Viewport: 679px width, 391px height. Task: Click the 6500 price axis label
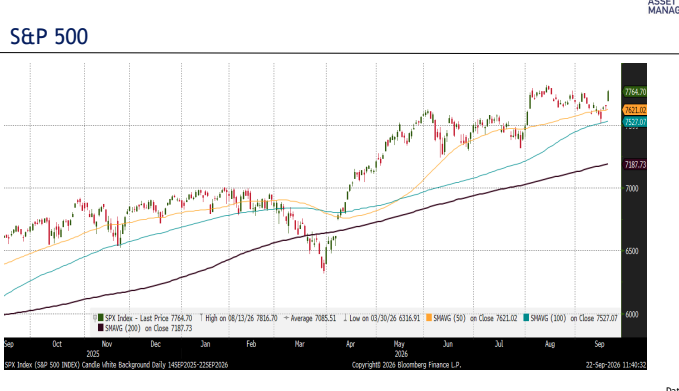[x=632, y=251]
